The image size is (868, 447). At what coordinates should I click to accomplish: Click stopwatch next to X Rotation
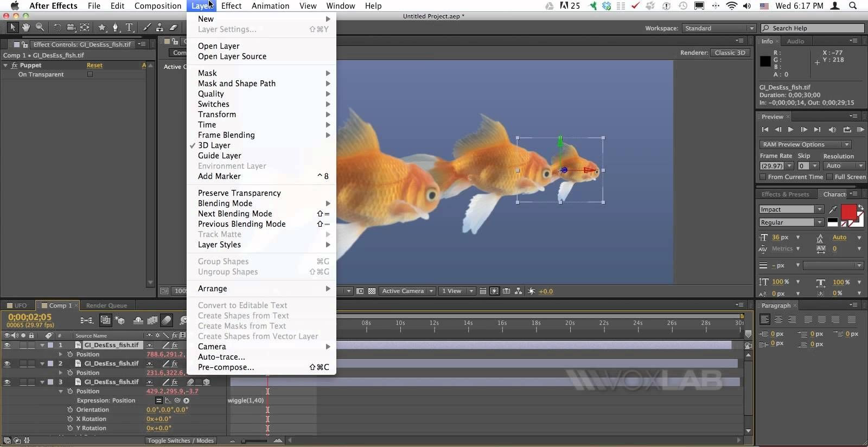coord(70,419)
